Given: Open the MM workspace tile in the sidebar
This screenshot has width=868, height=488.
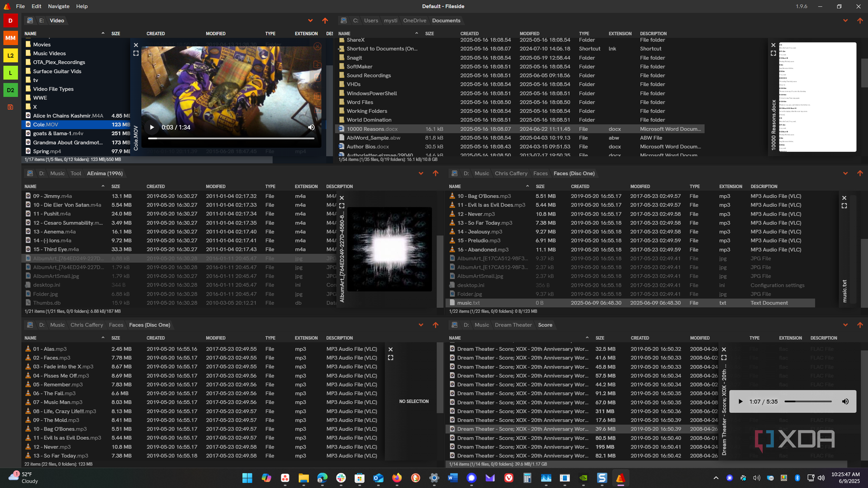Looking at the screenshot, I should point(11,38).
